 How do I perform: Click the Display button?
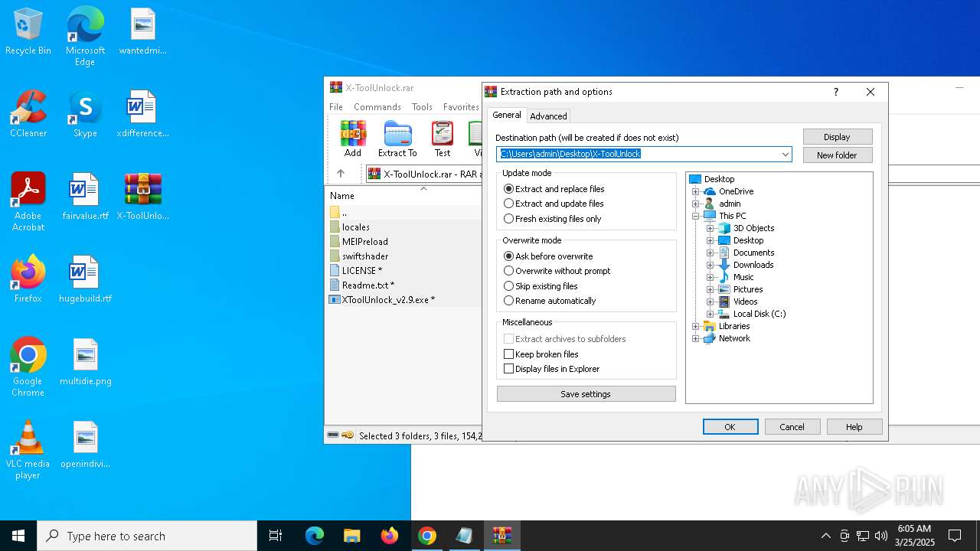pos(837,137)
